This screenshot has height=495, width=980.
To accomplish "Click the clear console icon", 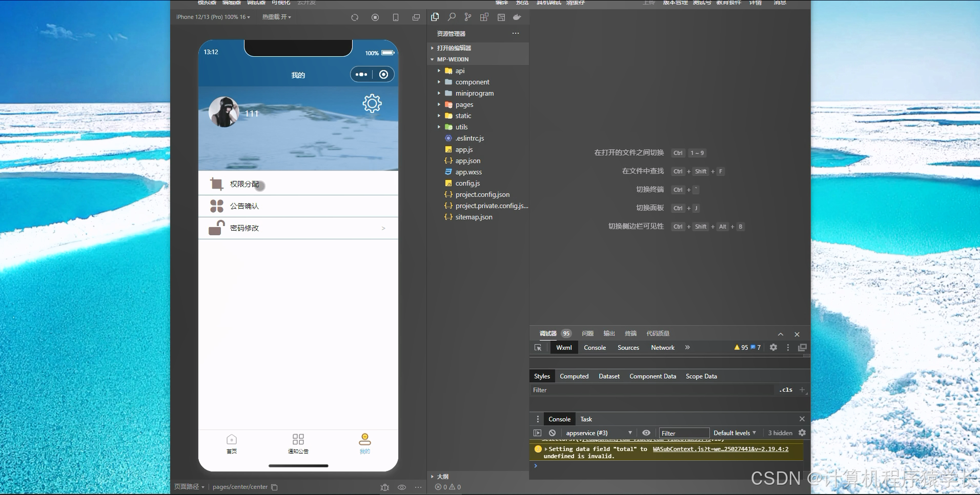I will [552, 433].
